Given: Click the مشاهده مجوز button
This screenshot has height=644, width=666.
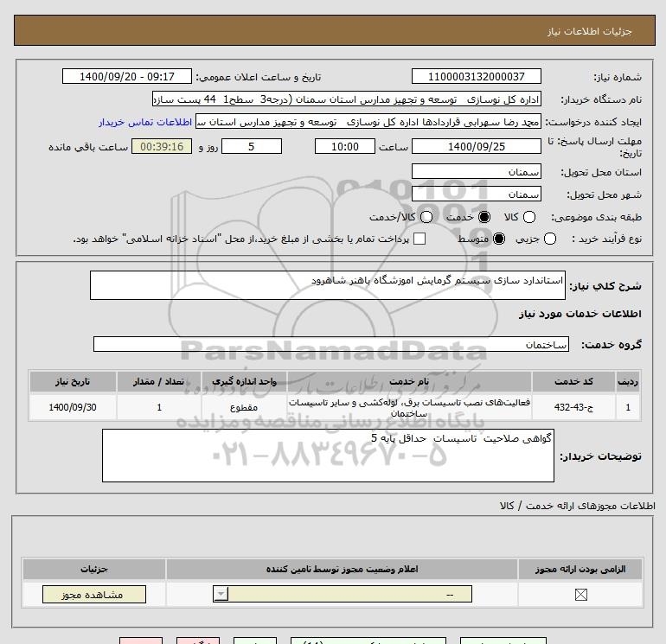Looking at the screenshot, I should [94, 595].
